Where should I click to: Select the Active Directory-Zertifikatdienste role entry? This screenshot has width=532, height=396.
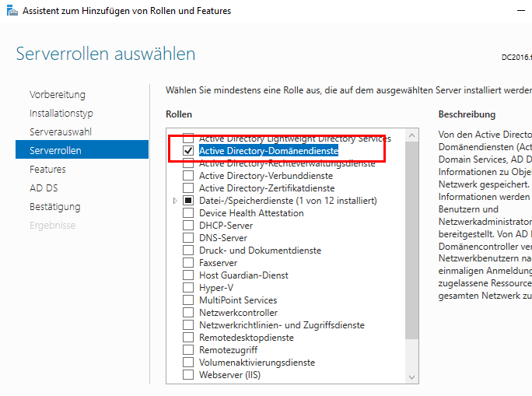267,187
